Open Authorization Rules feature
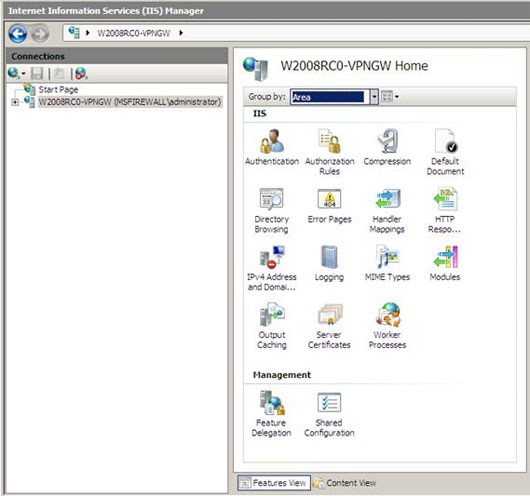Screen dimensions: 530x496 click(x=330, y=152)
